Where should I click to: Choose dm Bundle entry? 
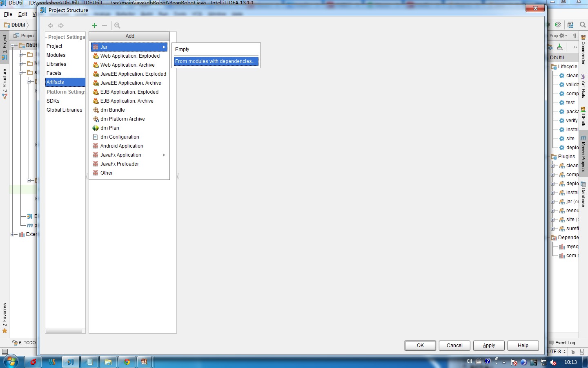pos(129,110)
